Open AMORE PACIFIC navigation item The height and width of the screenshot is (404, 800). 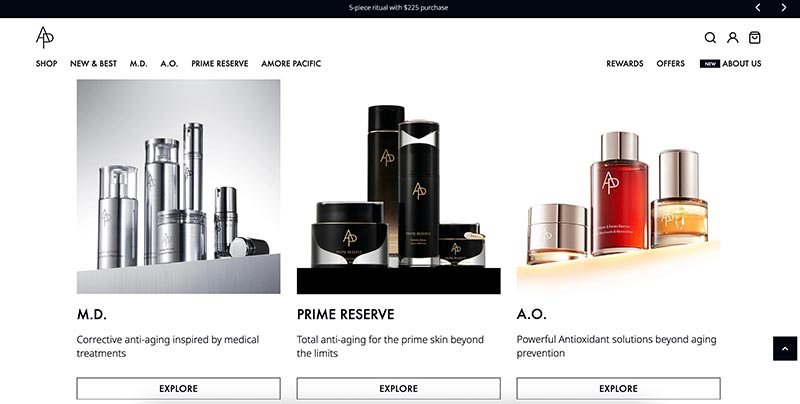(291, 64)
